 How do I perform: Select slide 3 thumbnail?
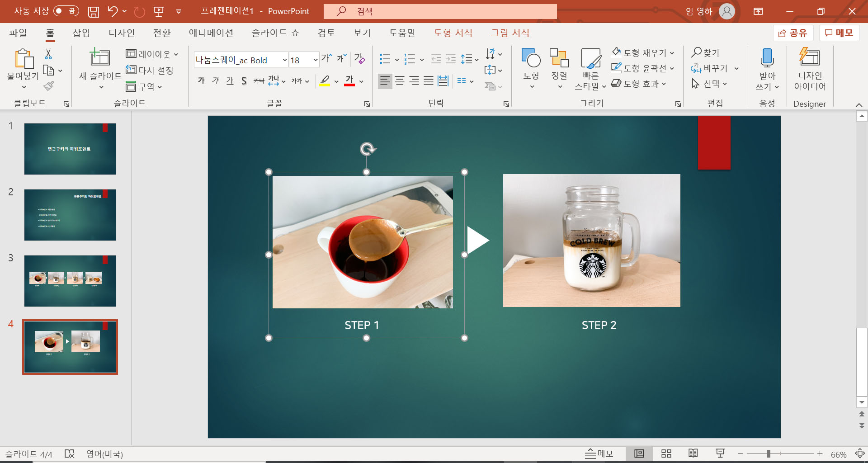point(70,281)
